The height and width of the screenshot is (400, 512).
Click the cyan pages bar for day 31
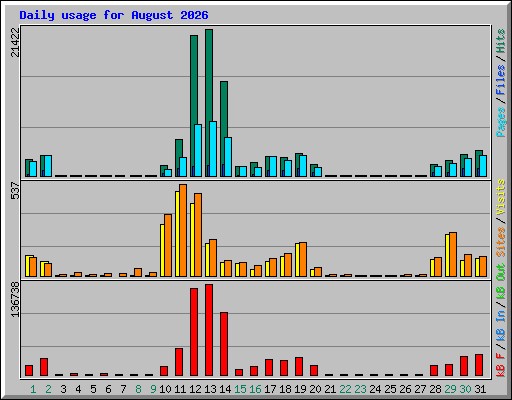pos(483,166)
